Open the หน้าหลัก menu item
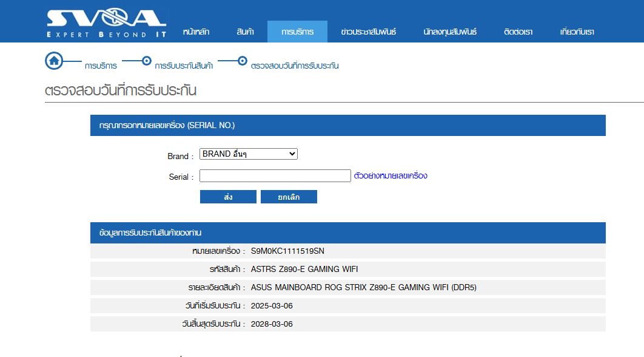 tap(197, 32)
